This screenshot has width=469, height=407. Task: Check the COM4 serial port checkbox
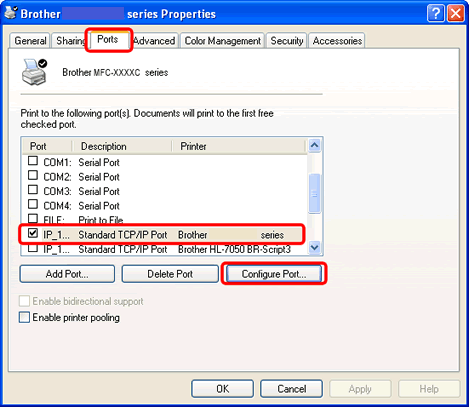(x=33, y=204)
